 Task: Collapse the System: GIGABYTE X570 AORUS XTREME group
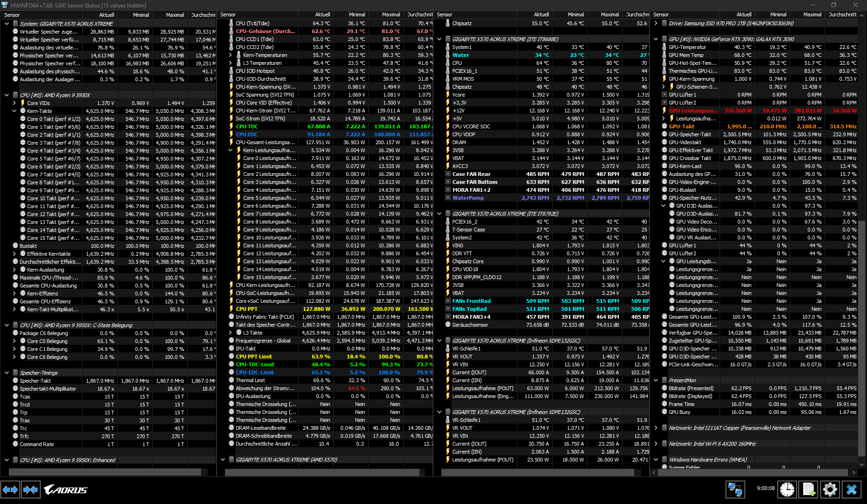(7, 23)
